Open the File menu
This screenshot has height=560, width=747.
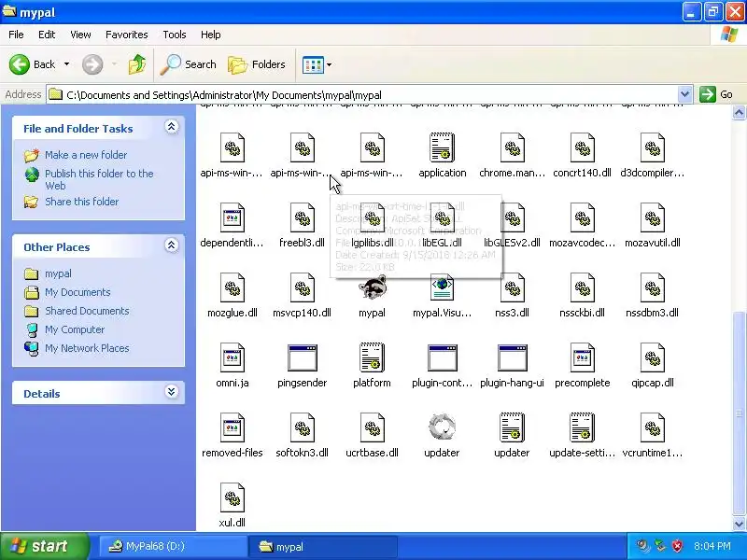pyautogui.click(x=16, y=35)
